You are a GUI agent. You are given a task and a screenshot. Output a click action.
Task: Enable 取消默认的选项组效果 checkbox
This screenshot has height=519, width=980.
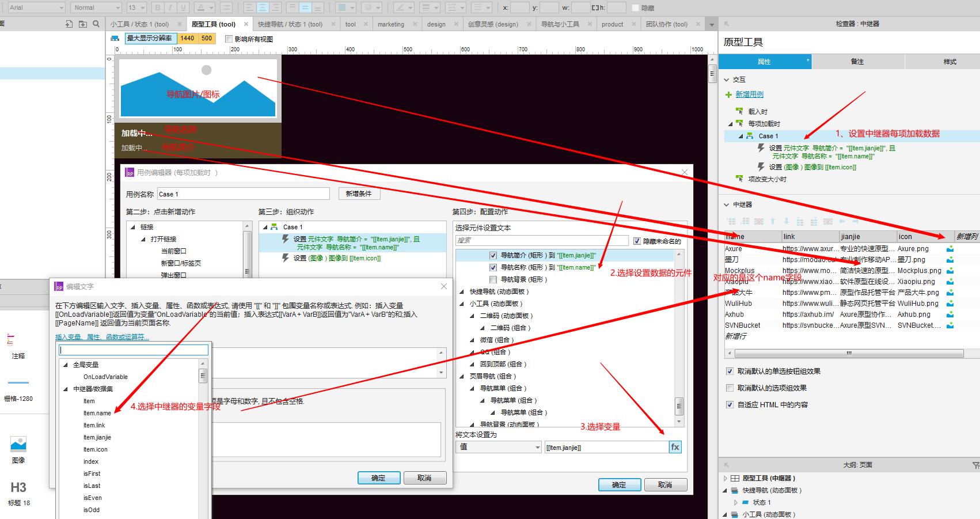[730, 388]
